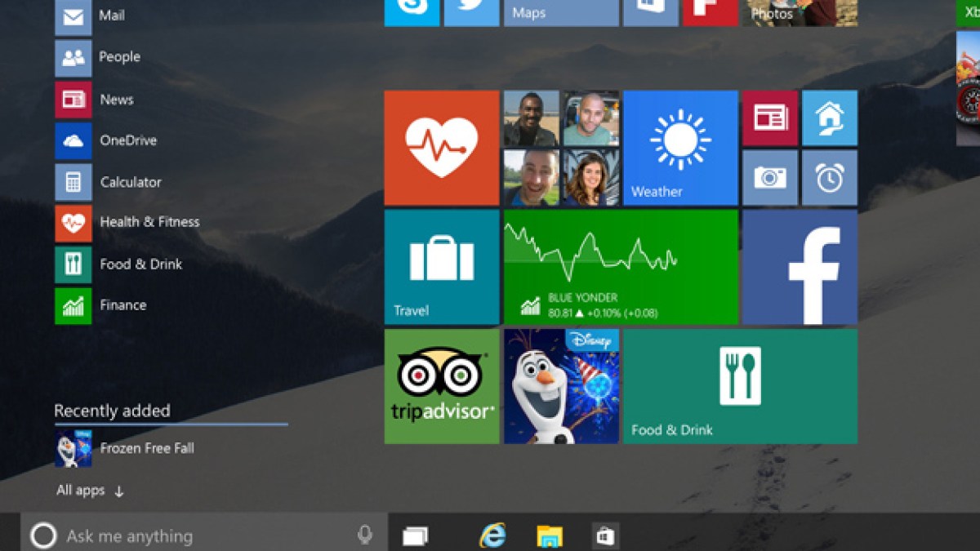
Task: Select the OneDrive label in app list
Action: 128,140
